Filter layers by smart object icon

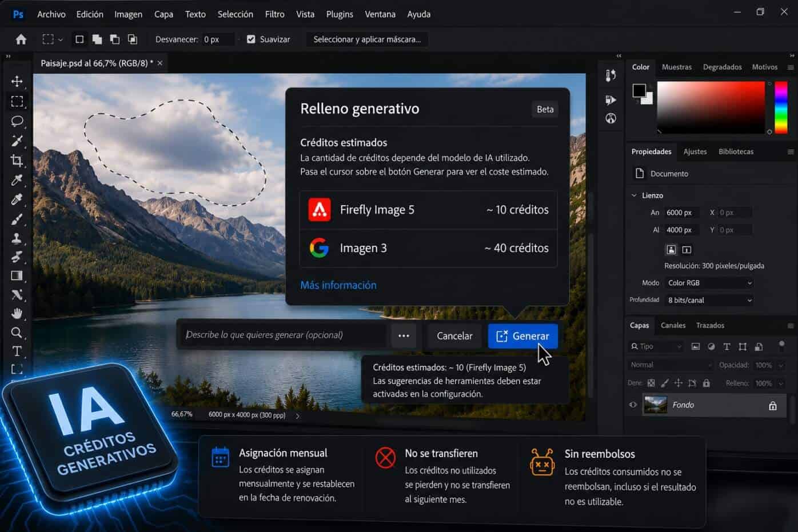point(759,346)
